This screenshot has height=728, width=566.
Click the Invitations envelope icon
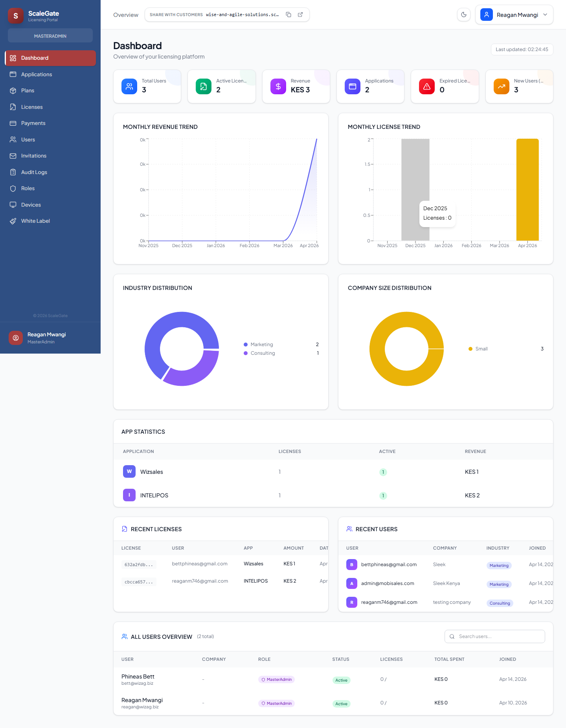pyautogui.click(x=13, y=156)
